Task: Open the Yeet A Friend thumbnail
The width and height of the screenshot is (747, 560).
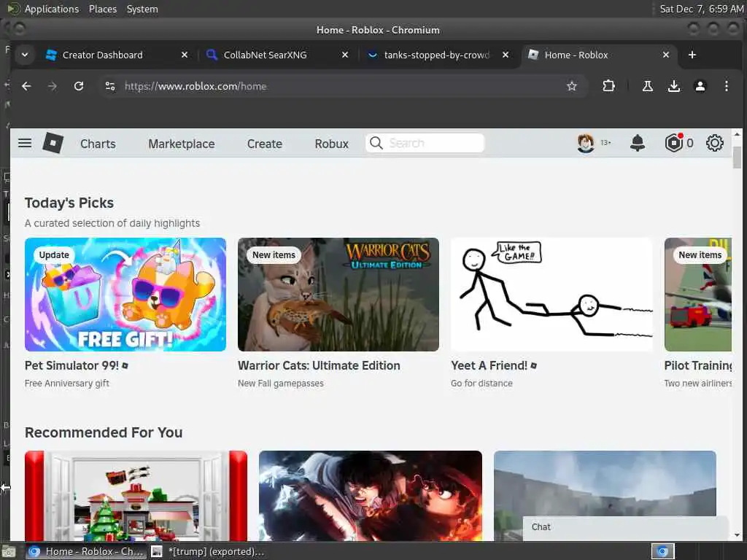Action: tap(551, 295)
